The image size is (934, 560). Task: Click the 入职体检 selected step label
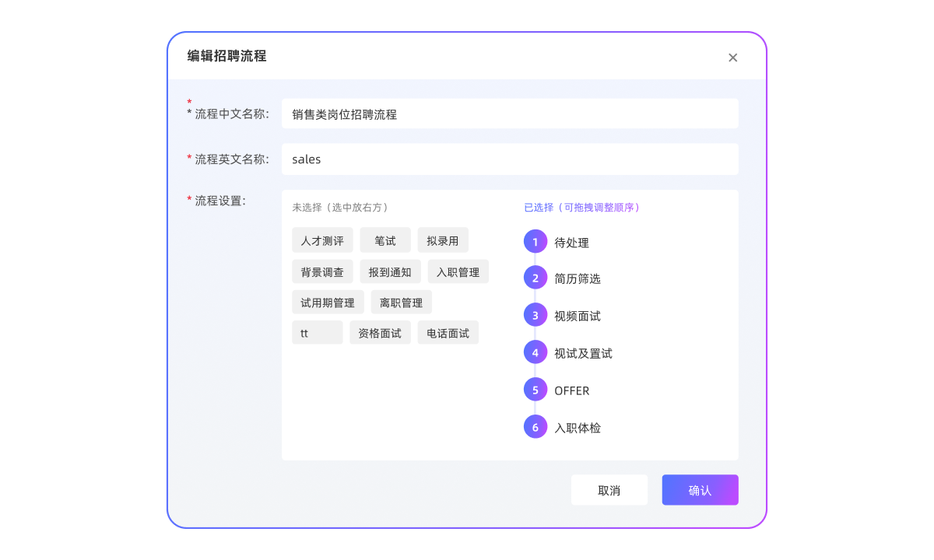[578, 428]
